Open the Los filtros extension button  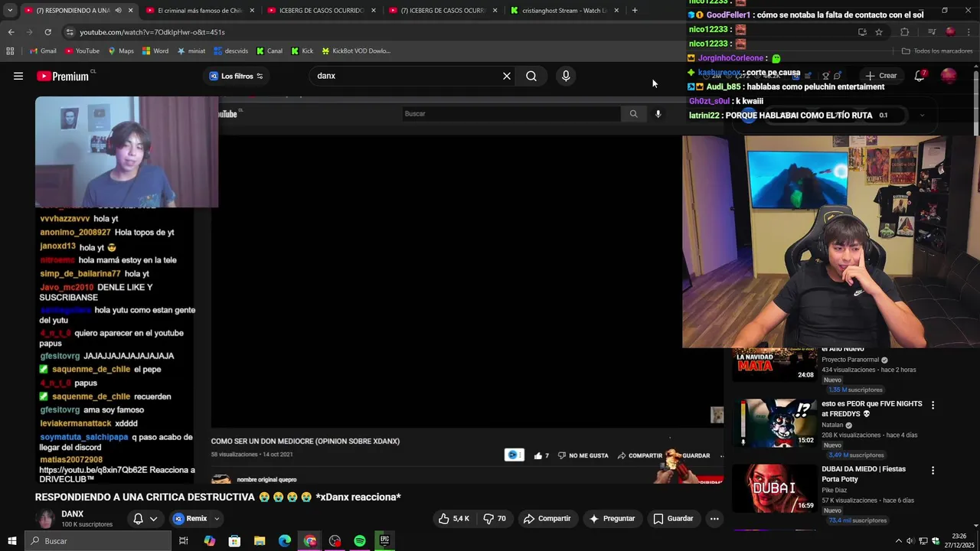point(236,76)
